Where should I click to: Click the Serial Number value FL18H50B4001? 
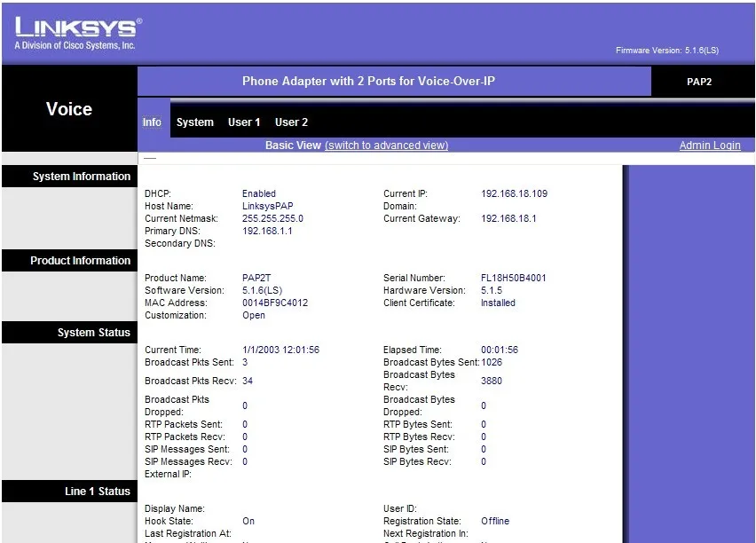tap(514, 278)
